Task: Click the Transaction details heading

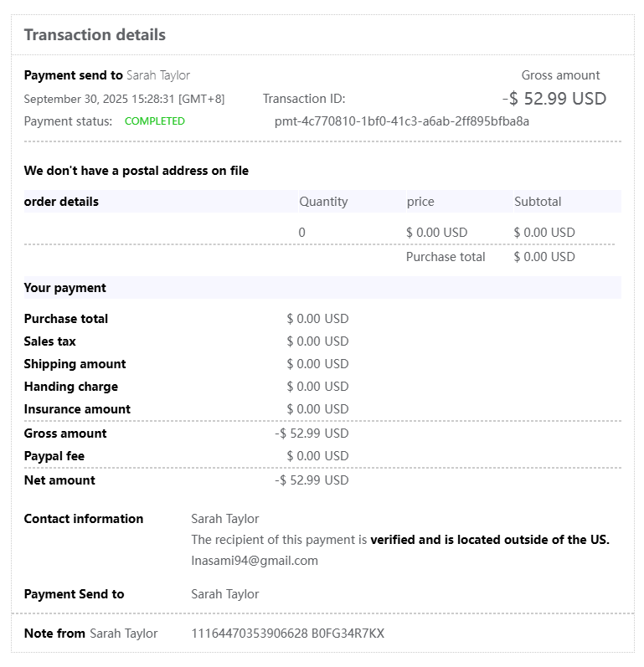Action: tap(95, 35)
